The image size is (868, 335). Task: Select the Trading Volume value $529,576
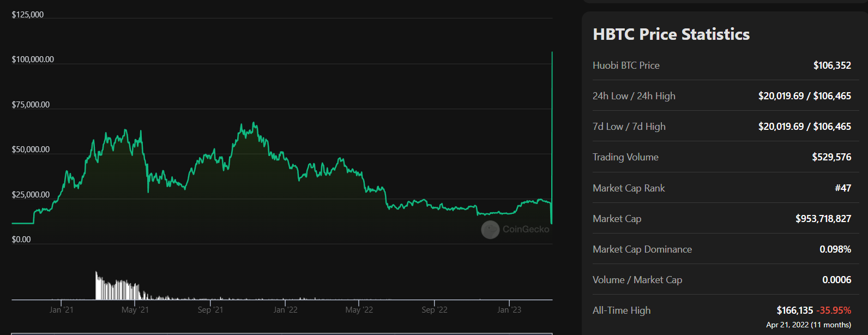831,157
